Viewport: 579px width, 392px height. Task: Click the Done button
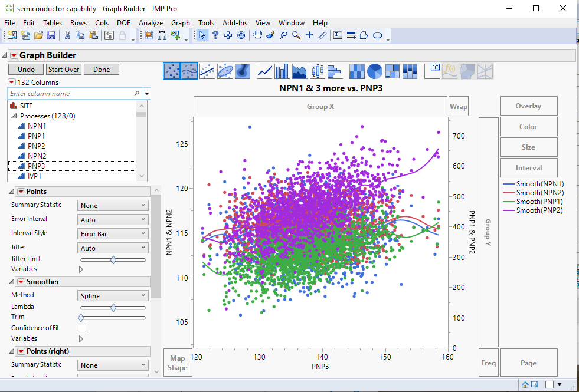pyautogui.click(x=101, y=69)
